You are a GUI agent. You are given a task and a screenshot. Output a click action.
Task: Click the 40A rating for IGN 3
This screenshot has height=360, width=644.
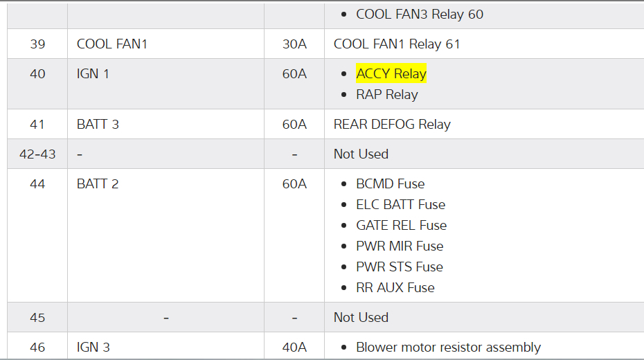(x=294, y=348)
